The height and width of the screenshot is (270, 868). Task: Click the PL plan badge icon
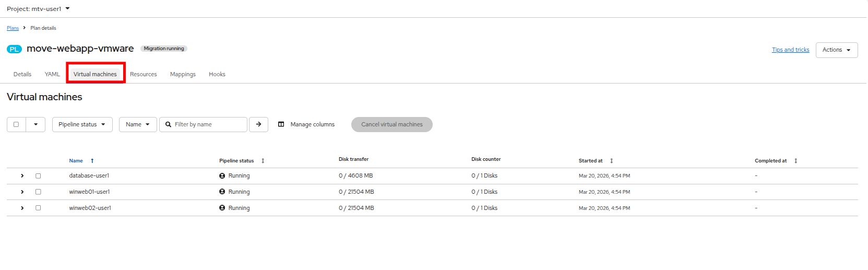tap(14, 49)
